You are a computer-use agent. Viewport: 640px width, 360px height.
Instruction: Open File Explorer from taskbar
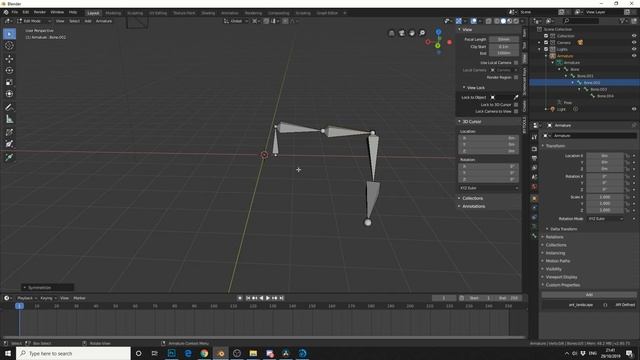tap(253, 353)
